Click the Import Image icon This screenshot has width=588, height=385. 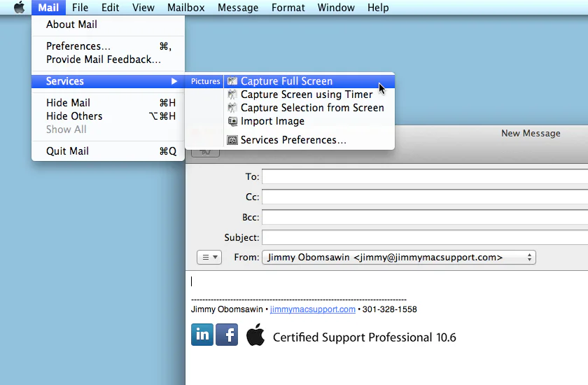tap(232, 121)
